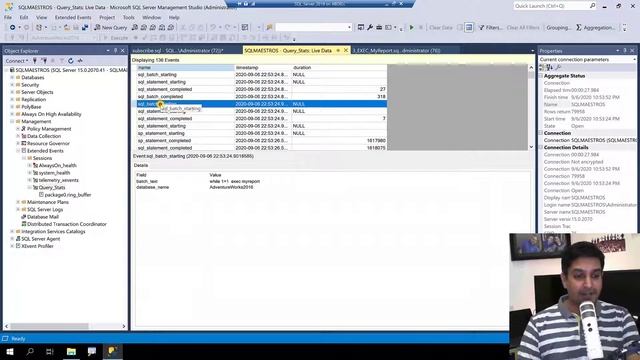Select the Query_Stats session

(52, 188)
